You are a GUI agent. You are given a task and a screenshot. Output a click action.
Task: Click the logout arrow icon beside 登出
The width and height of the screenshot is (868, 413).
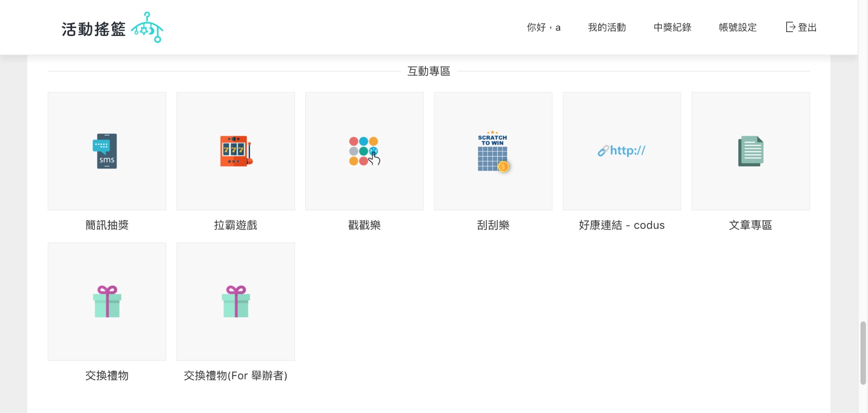(790, 27)
